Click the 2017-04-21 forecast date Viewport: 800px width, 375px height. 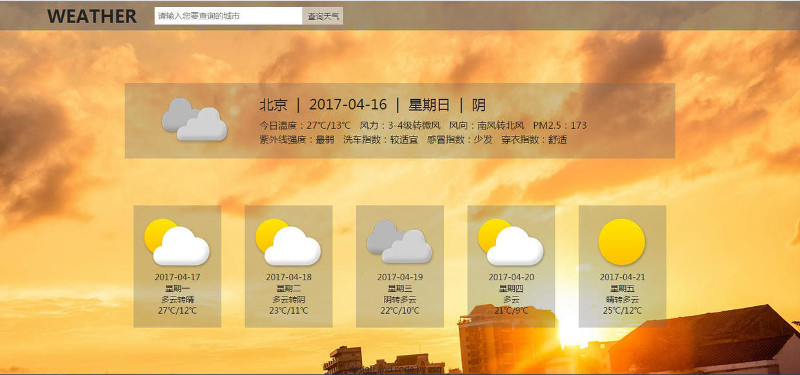(622, 277)
